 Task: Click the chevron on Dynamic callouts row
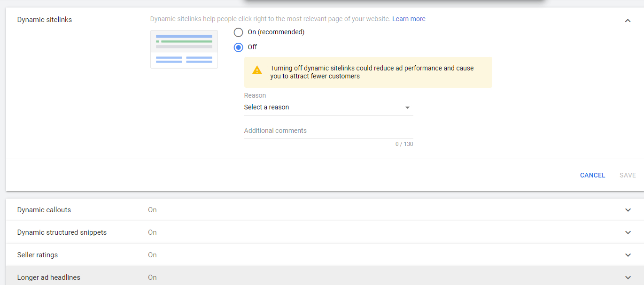tap(628, 210)
